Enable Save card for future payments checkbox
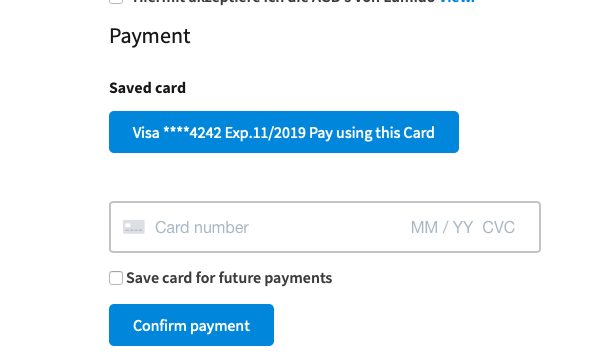611x363 pixels. [x=116, y=278]
